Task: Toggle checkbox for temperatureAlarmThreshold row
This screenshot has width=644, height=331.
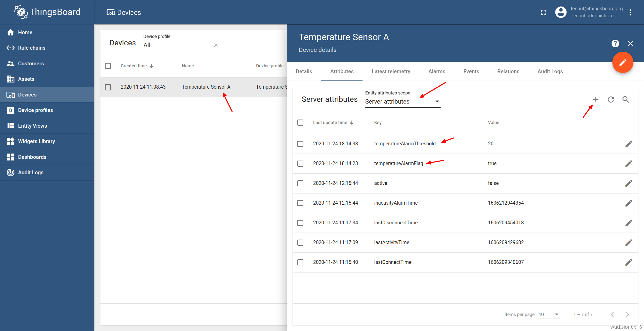Action: pyautogui.click(x=301, y=143)
